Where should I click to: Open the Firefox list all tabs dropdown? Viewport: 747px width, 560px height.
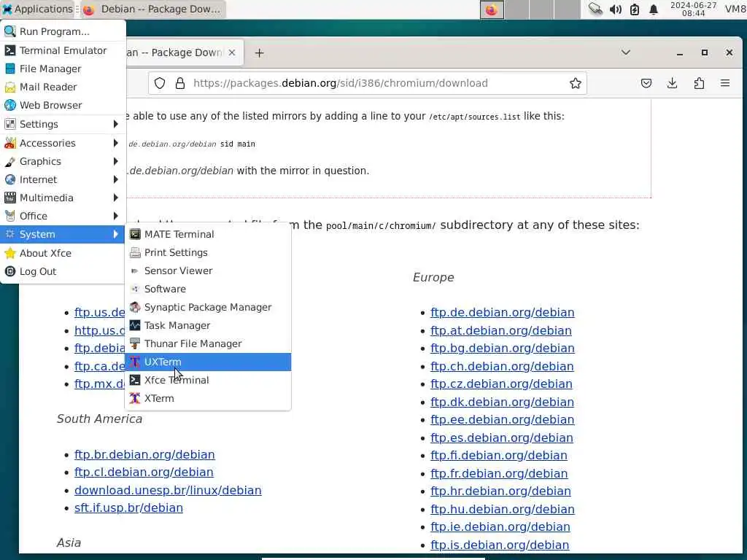[x=626, y=52]
